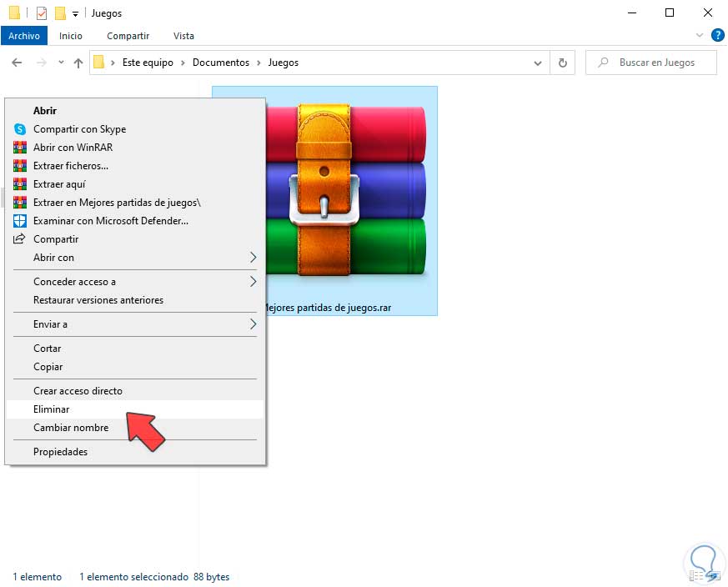
Task: Open Quick Access Toolbar customize dropdown
Action: (x=75, y=14)
